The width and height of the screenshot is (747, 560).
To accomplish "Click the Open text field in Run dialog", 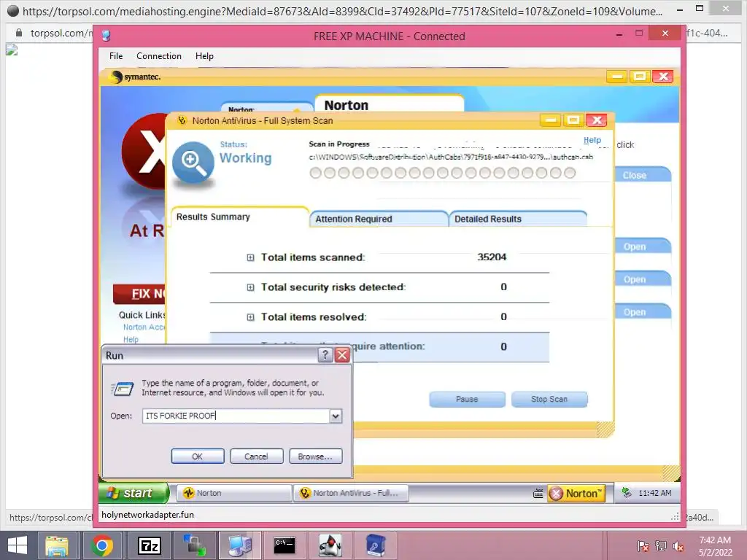I will click(x=236, y=416).
